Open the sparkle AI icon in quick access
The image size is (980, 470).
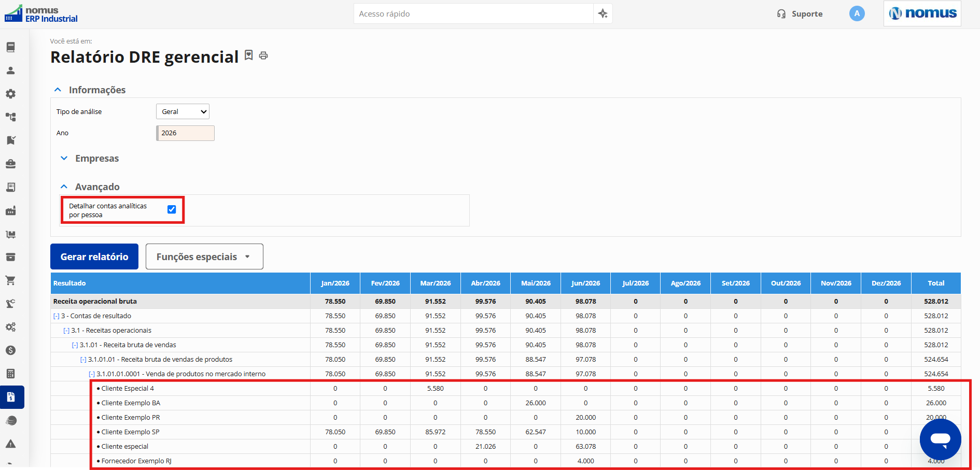603,13
